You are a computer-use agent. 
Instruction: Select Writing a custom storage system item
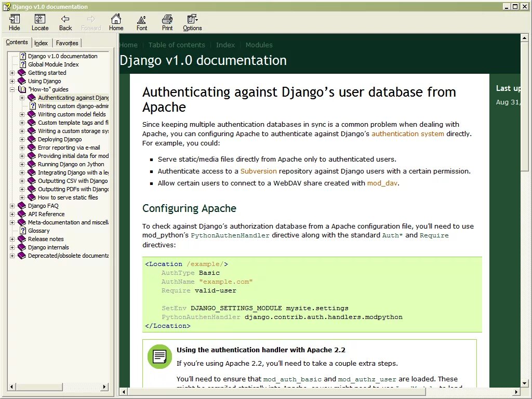point(73,131)
